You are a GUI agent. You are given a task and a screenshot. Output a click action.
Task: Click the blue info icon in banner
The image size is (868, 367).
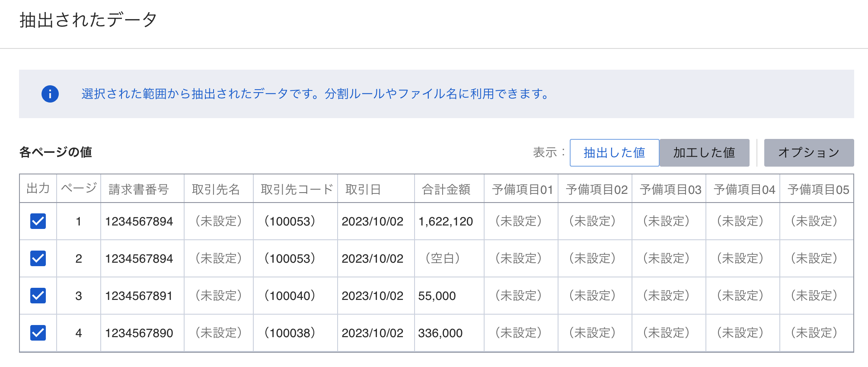click(x=50, y=94)
